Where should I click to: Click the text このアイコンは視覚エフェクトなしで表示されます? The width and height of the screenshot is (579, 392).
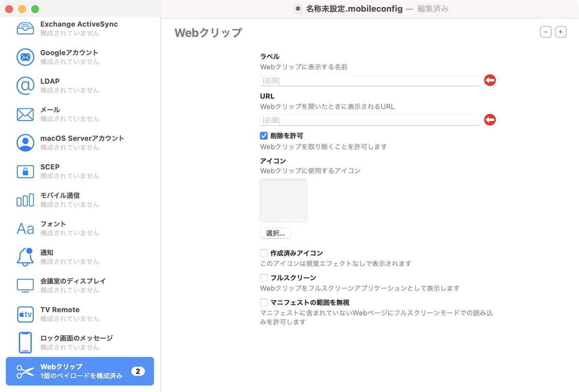335,264
